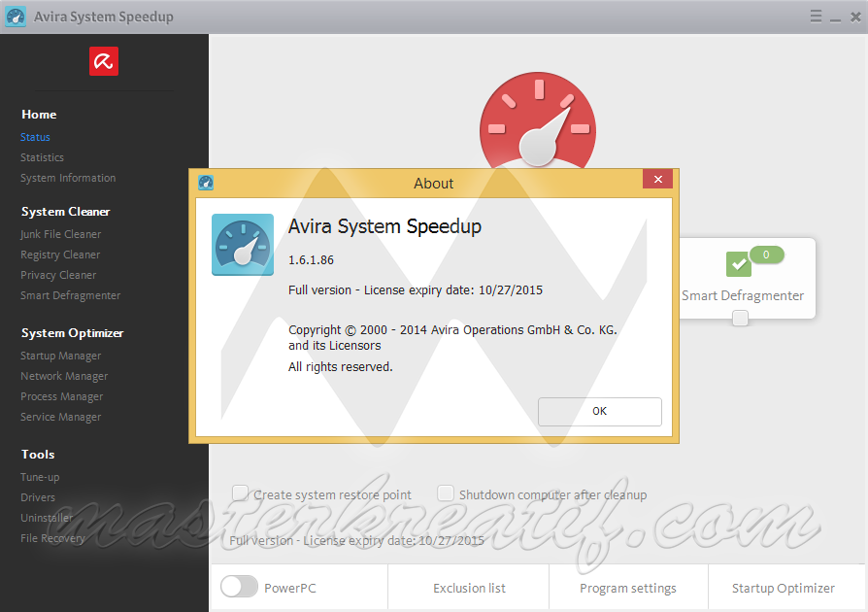Image resolution: width=868 pixels, height=612 pixels.
Task: Open Junk File Cleaner
Action: click(61, 234)
